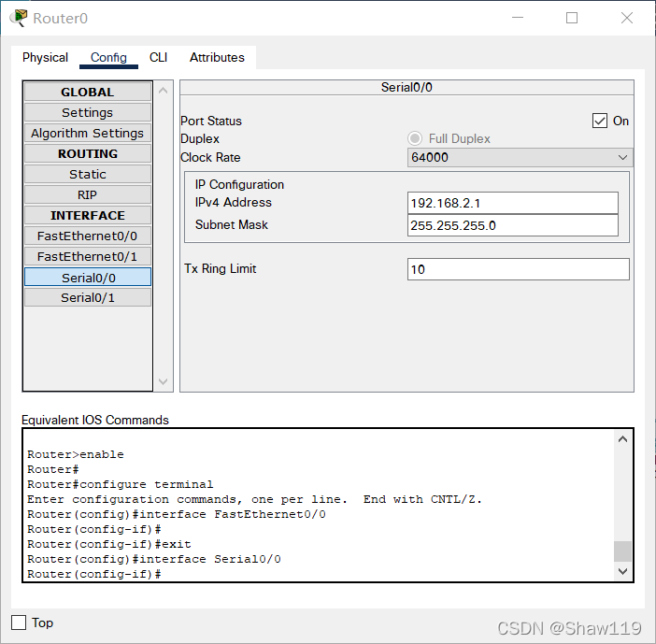The width and height of the screenshot is (656, 644).
Task: Select the Full Duplex radio button
Action: click(415, 138)
